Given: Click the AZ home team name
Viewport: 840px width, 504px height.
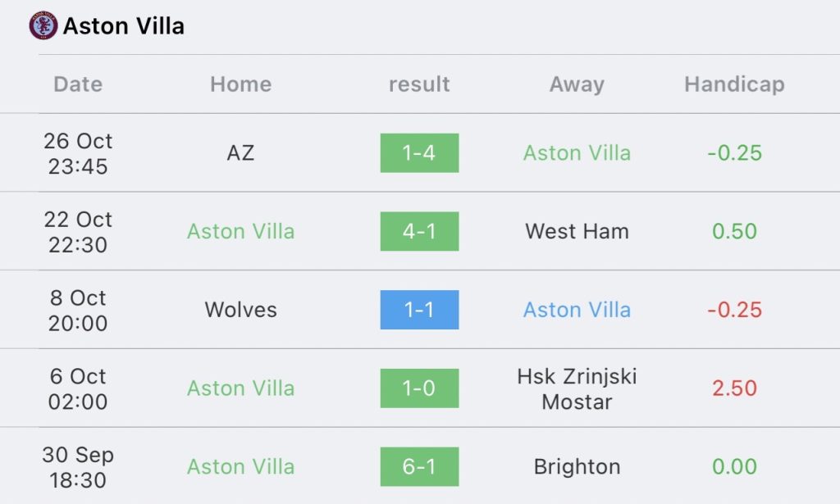Looking at the screenshot, I should (240, 153).
